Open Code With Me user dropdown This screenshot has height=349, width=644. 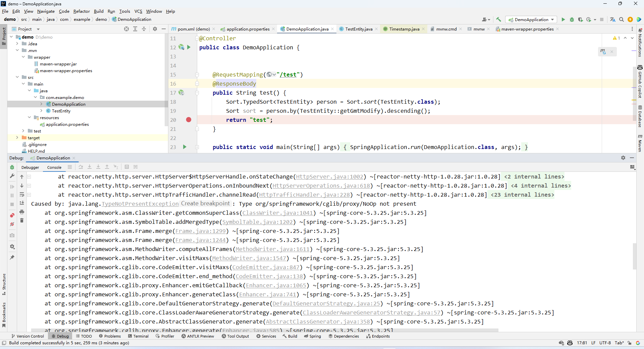486,19
